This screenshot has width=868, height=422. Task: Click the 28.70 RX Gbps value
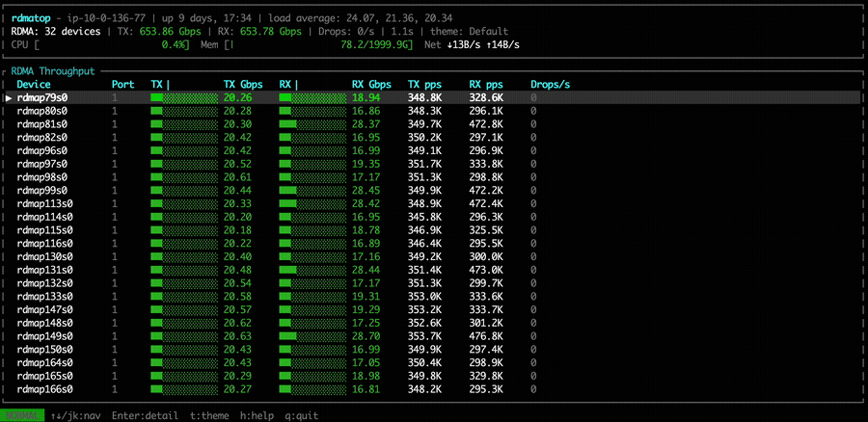(366, 337)
